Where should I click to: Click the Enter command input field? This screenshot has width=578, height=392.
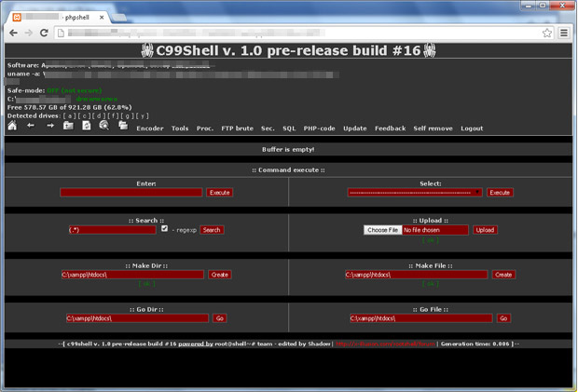click(131, 193)
